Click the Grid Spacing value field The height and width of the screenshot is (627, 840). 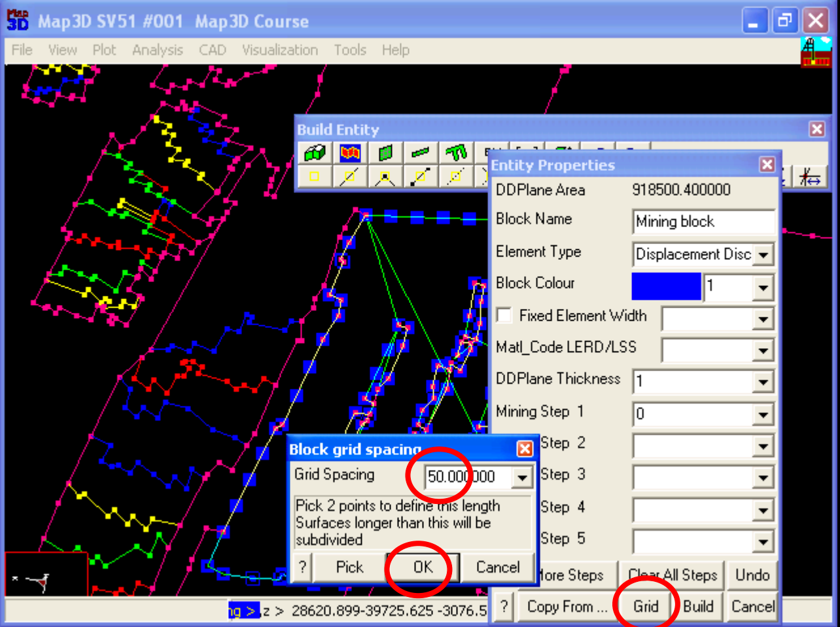[x=468, y=477]
